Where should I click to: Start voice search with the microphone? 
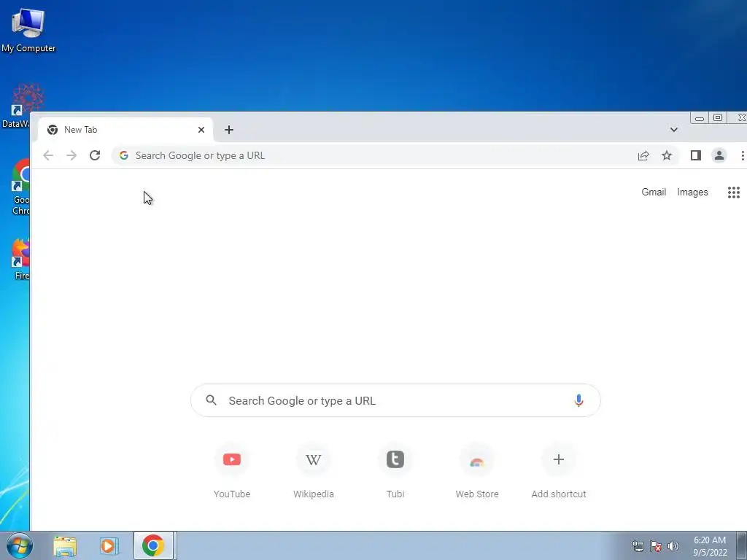pos(578,400)
